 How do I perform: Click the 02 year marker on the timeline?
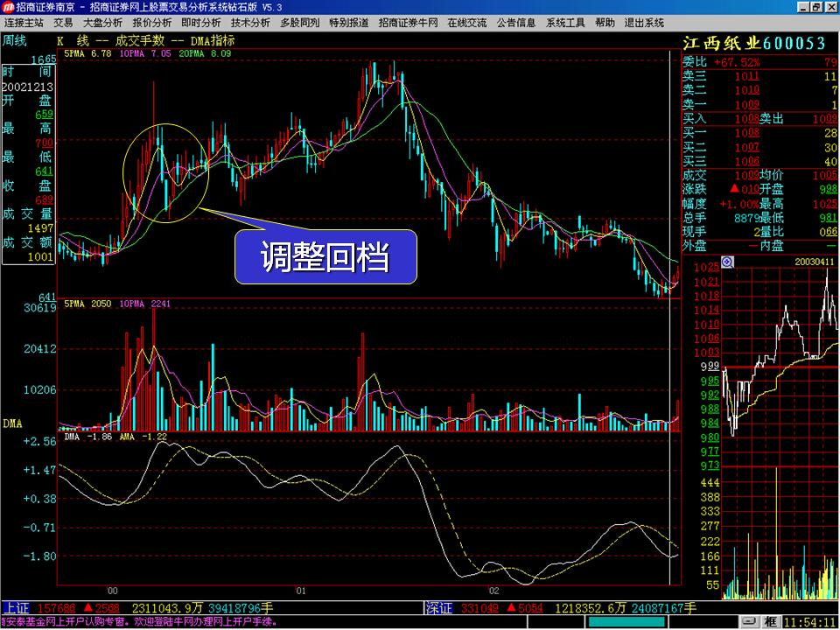(493, 592)
